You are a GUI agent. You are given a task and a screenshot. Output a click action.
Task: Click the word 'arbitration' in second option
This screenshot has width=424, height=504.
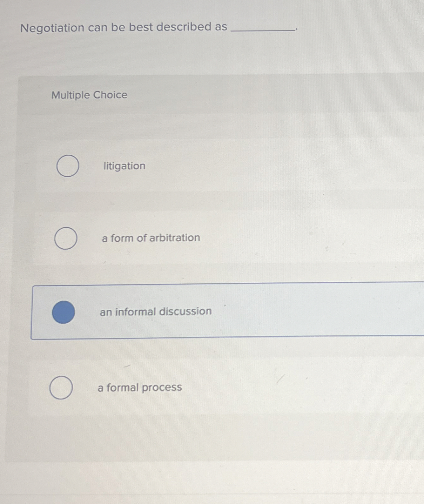[174, 238]
